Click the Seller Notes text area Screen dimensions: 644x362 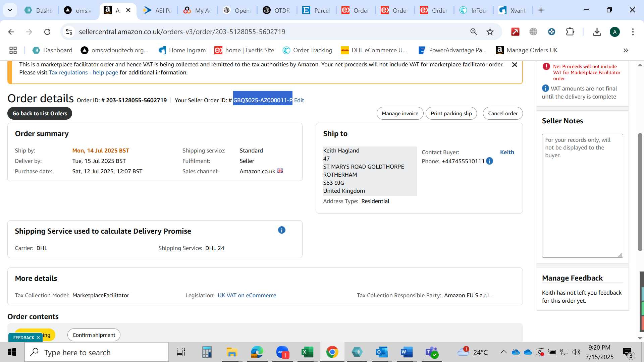point(582,196)
